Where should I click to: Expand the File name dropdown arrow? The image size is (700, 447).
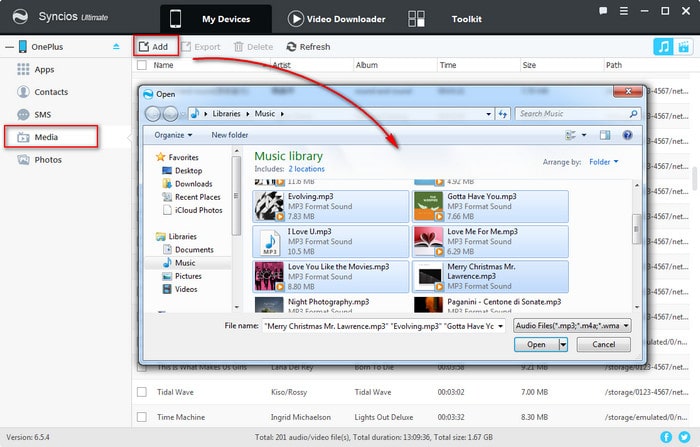tap(500, 326)
